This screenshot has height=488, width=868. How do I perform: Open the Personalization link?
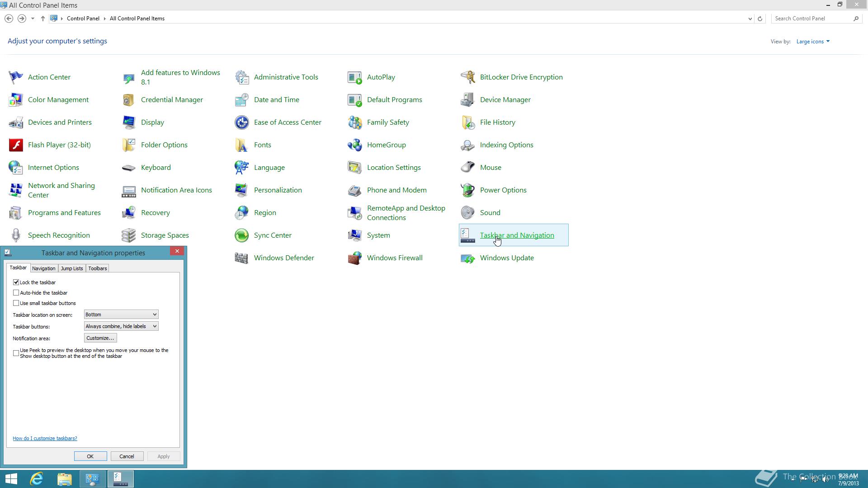(x=278, y=190)
